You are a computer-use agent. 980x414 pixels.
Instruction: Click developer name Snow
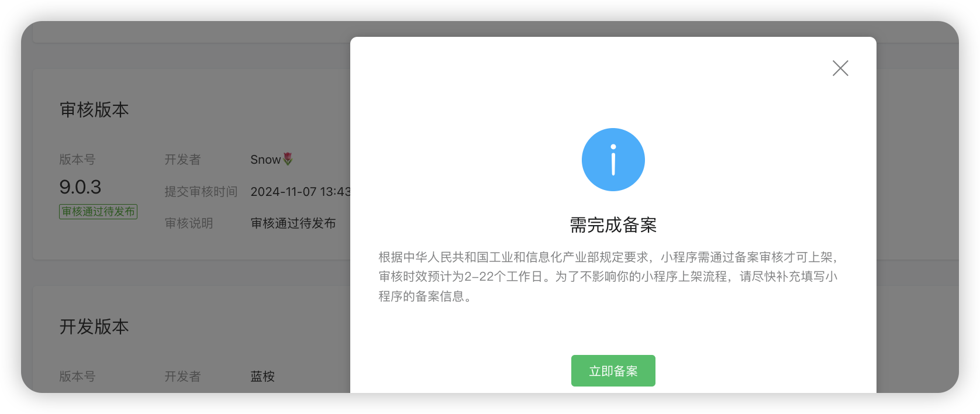tap(265, 160)
